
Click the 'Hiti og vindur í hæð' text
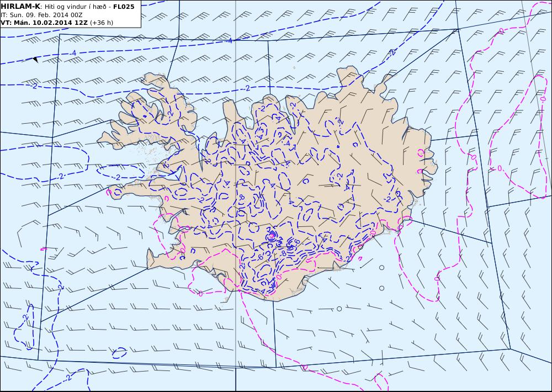75,7
